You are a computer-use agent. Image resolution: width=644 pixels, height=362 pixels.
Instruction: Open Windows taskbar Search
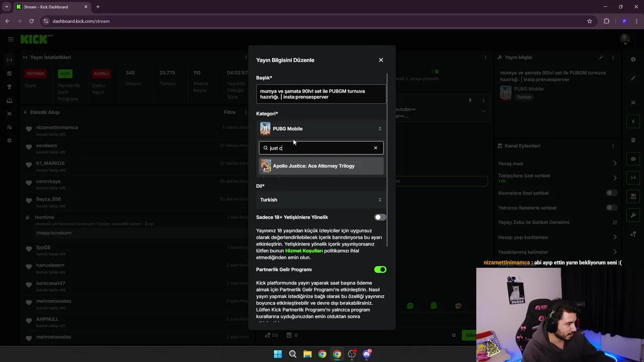click(292, 354)
